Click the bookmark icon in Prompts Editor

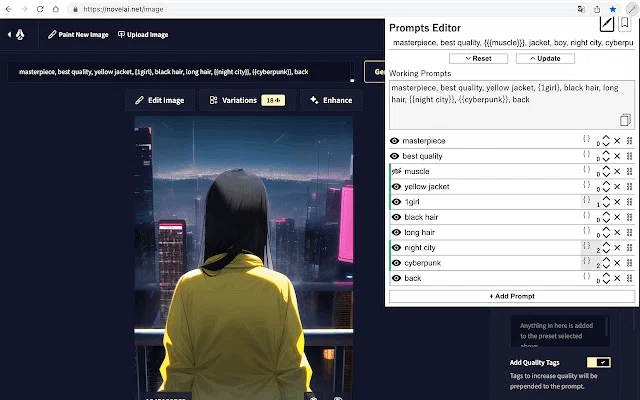pos(624,24)
